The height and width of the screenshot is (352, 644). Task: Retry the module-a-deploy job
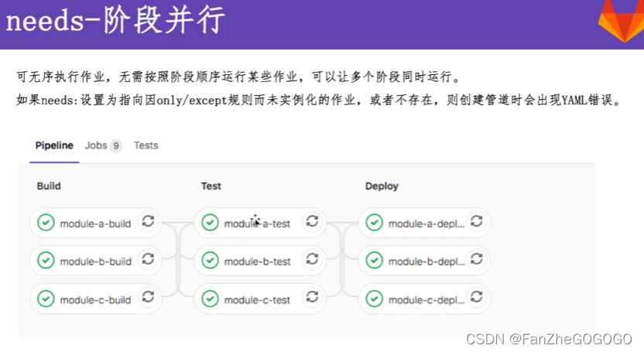coord(477,221)
